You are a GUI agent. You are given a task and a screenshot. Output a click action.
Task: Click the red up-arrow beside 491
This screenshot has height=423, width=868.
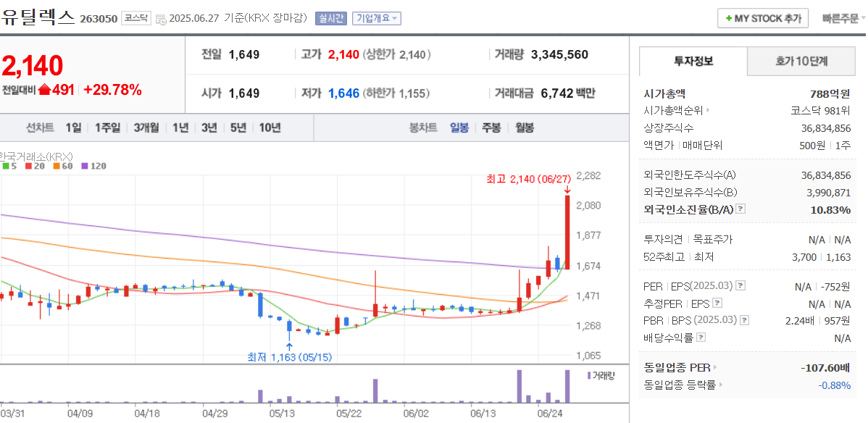point(43,90)
